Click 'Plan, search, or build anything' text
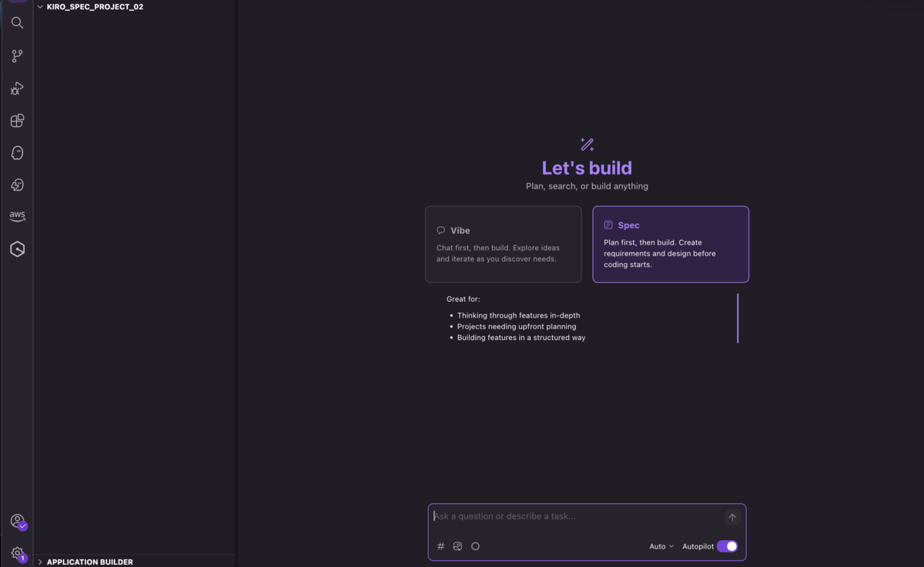This screenshot has height=567, width=924. click(x=587, y=186)
